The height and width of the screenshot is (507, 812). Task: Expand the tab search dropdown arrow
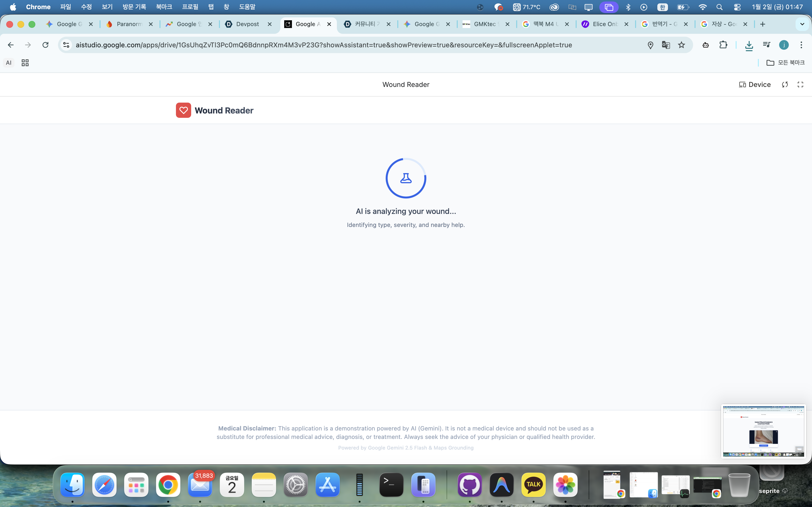(802, 24)
